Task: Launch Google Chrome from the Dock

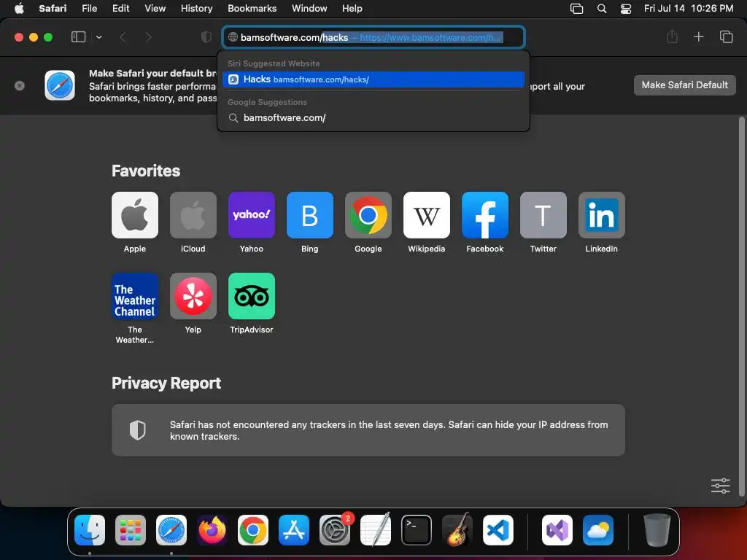Action: (253, 529)
